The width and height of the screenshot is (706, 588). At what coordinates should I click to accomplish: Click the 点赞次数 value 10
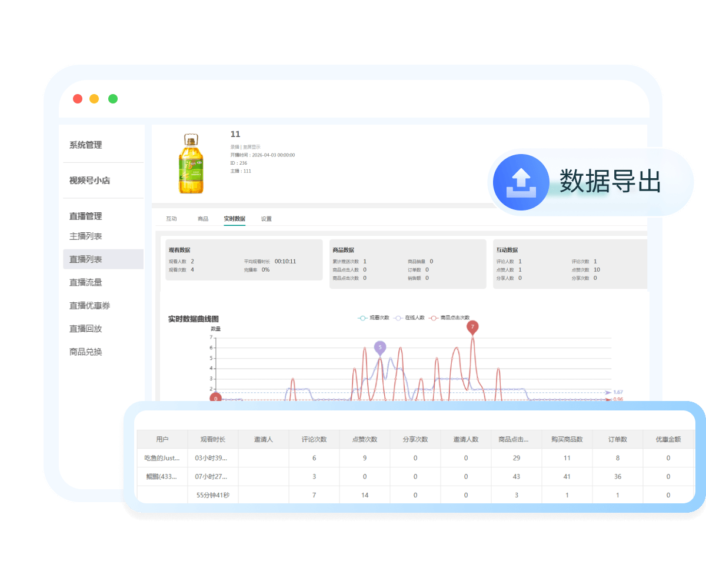597,269
